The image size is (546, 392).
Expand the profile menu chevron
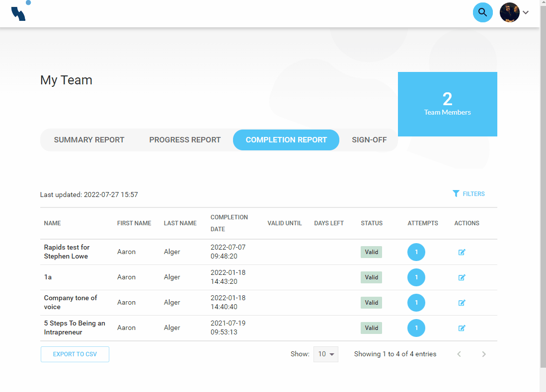point(526,12)
